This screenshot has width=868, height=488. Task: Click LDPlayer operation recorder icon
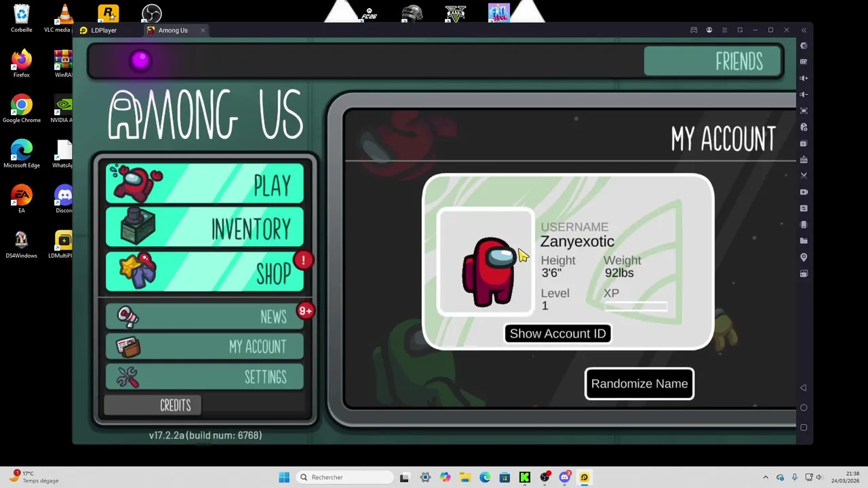click(x=804, y=127)
